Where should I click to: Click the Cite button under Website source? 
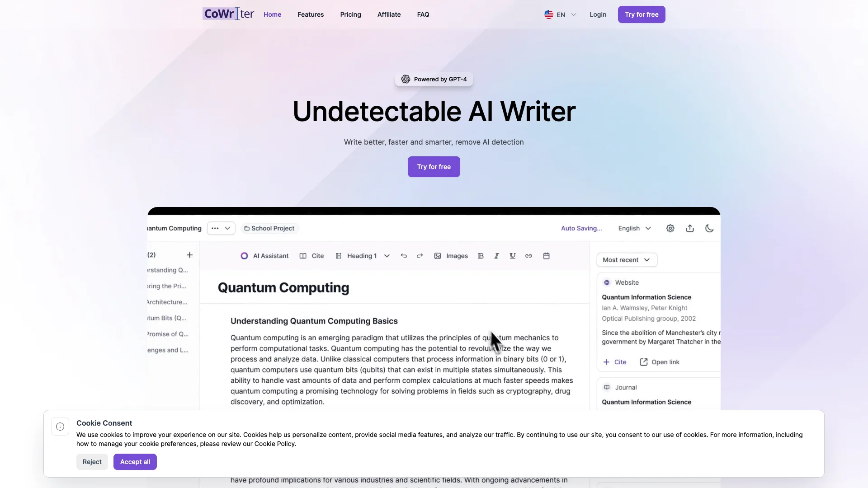tap(615, 361)
